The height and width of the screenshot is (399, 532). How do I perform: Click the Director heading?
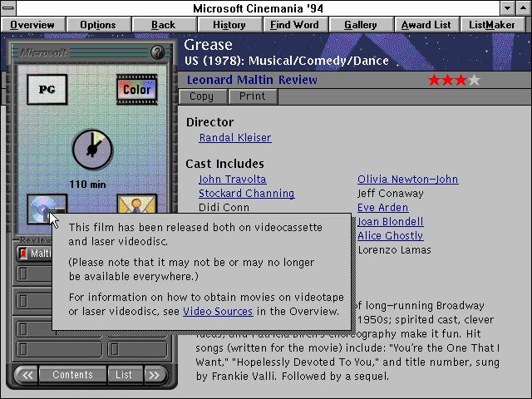(x=210, y=122)
